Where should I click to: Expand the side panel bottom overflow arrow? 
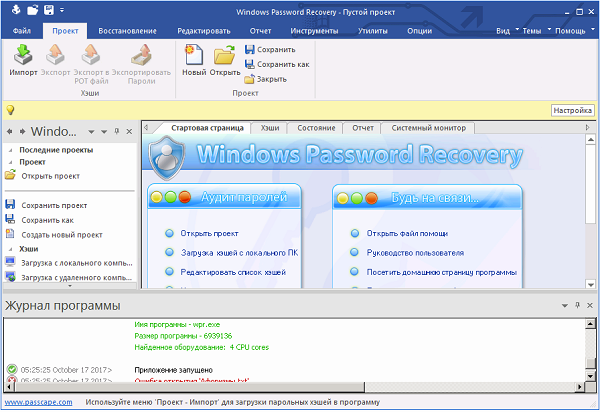coord(70,286)
